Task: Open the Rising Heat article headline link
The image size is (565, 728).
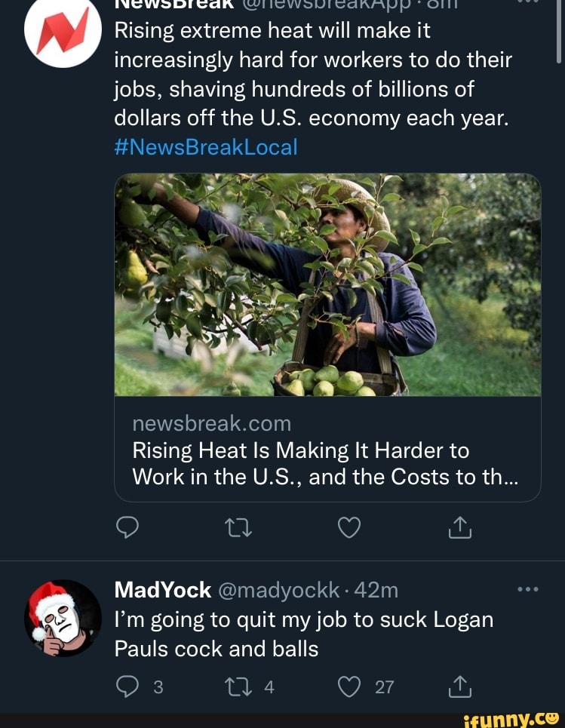Action: pos(325,464)
